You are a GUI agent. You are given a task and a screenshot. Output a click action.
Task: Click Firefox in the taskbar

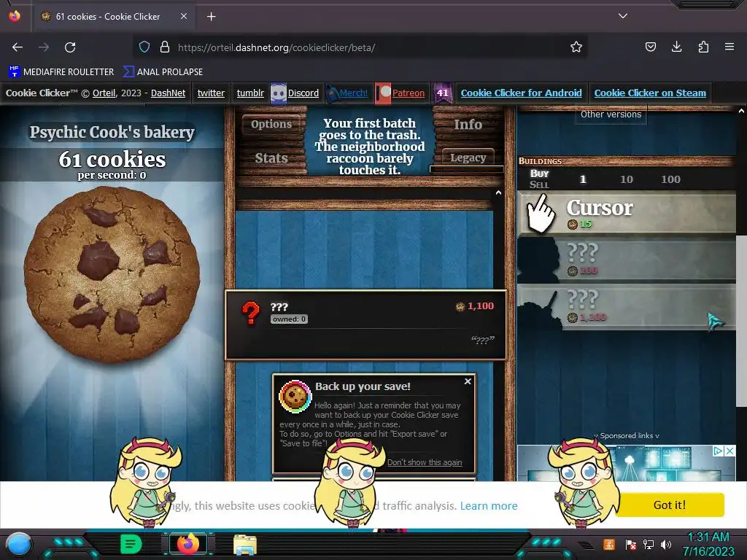click(x=187, y=544)
